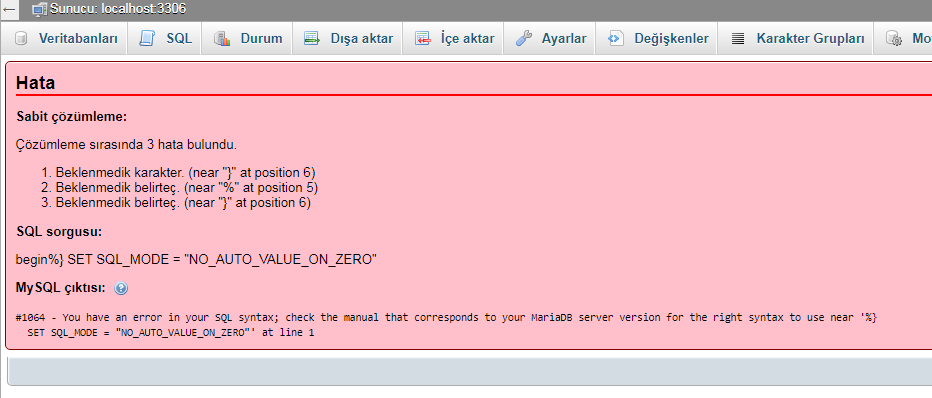This screenshot has height=398, width=932.
Task: Click the gray bar below the error box
Action: (470, 371)
